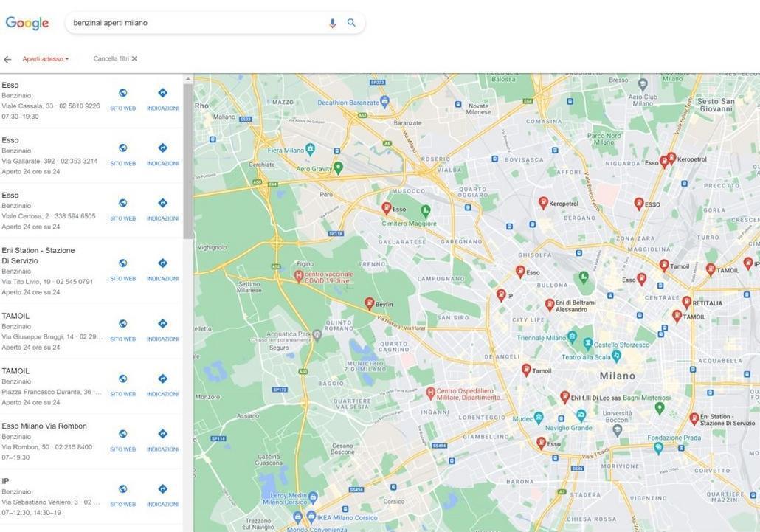The width and height of the screenshot is (760, 532).
Task: Click the Fondazione Prada marker
Action: tap(657, 448)
